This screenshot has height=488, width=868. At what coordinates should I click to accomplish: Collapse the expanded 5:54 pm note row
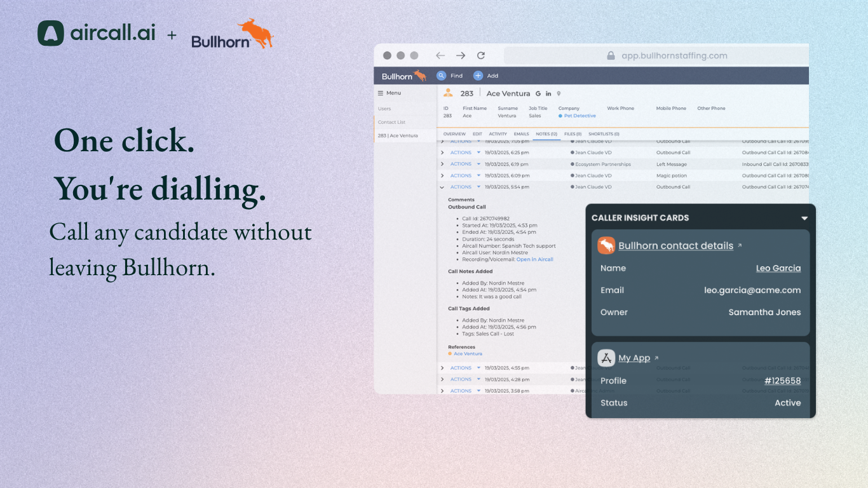click(442, 187)
